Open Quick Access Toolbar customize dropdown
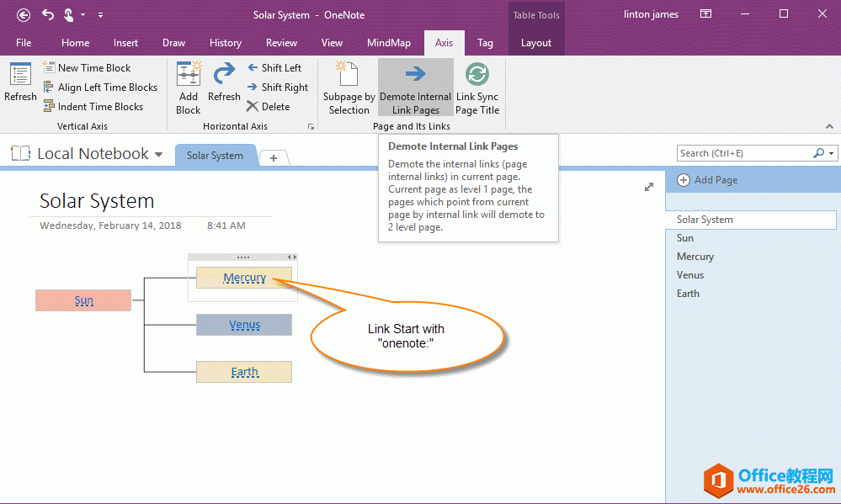Viewport: 841px width, 504px height. coord(101,15)
